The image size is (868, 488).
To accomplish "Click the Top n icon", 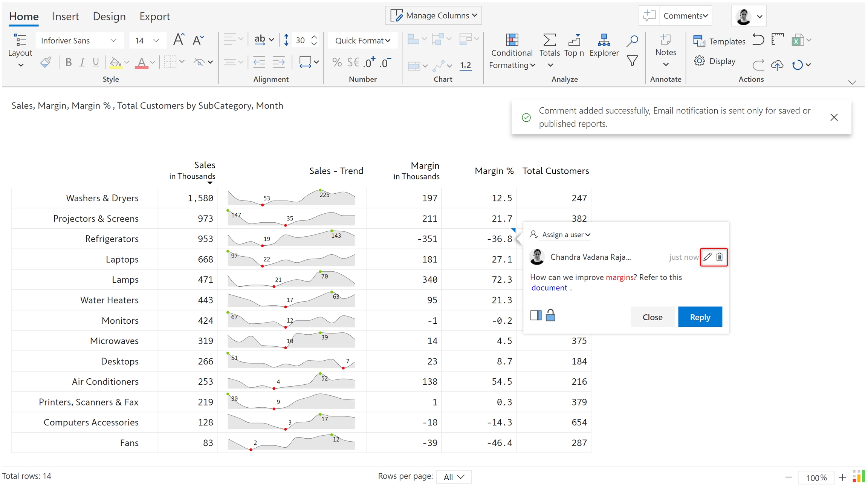I will [574, 40].
